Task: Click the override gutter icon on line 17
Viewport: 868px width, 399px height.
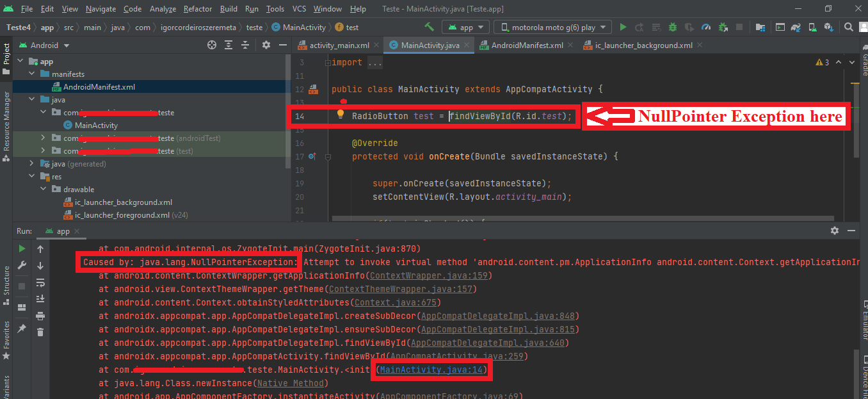Action: click(x=312, y=156)
